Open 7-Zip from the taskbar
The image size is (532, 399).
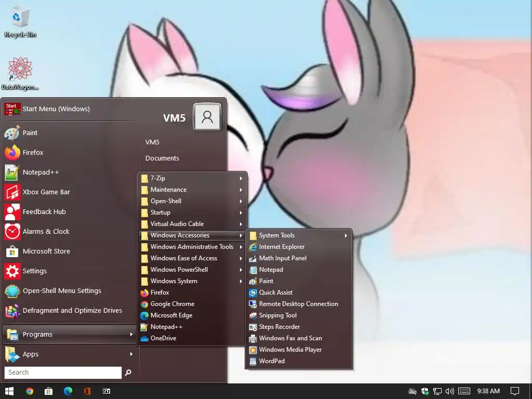(107, 391)
